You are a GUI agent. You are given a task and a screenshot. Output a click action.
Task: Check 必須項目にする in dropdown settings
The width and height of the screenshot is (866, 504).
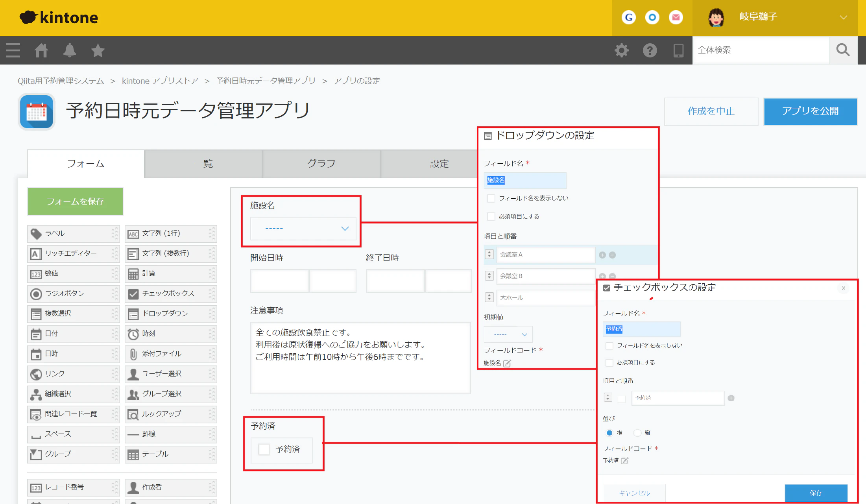pyautogui.click(x=491, y=216)
